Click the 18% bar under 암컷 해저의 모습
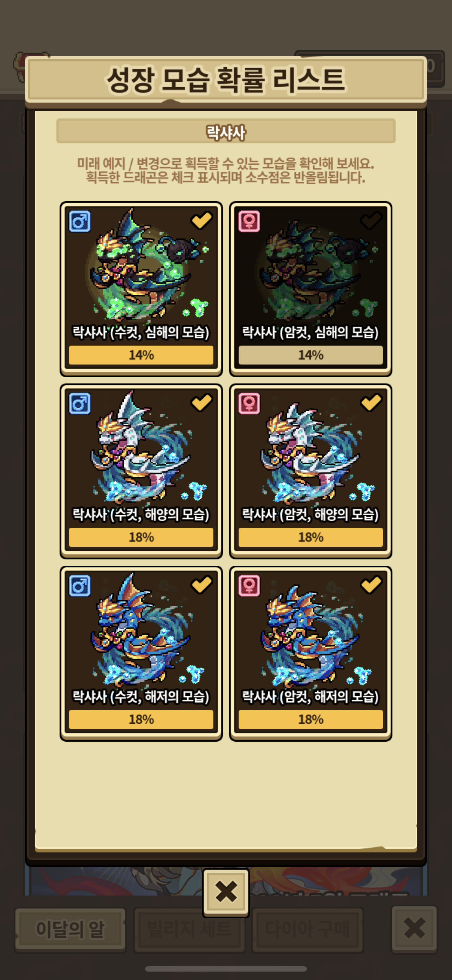The image size is (452, 980). (310, 719)
